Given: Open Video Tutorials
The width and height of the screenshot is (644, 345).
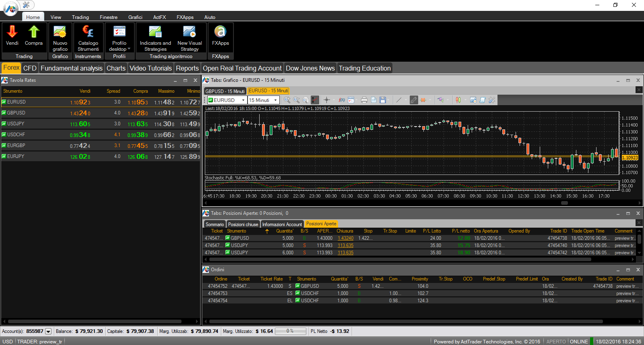Looking at the screenshot, I should pos(151,68).
